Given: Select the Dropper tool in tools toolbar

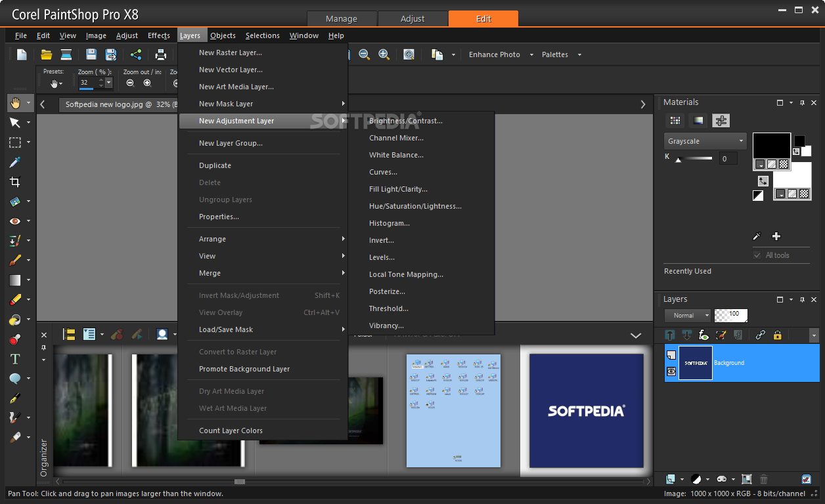Looking at the screenshot, I should point(15,162).
